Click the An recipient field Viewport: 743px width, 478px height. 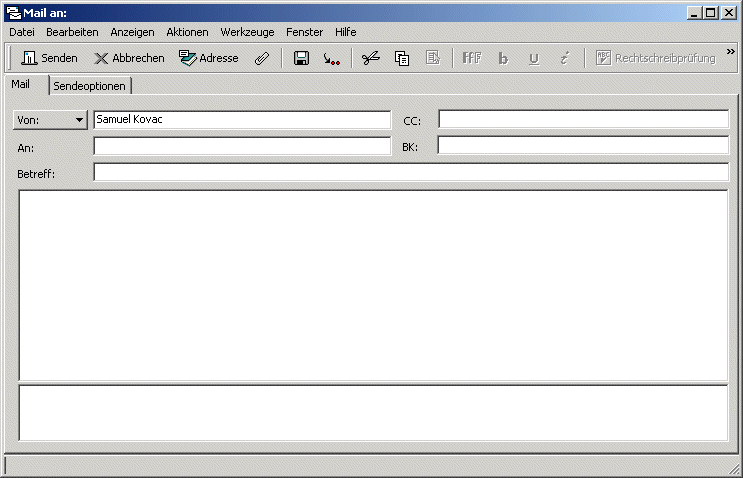[242, 146]
